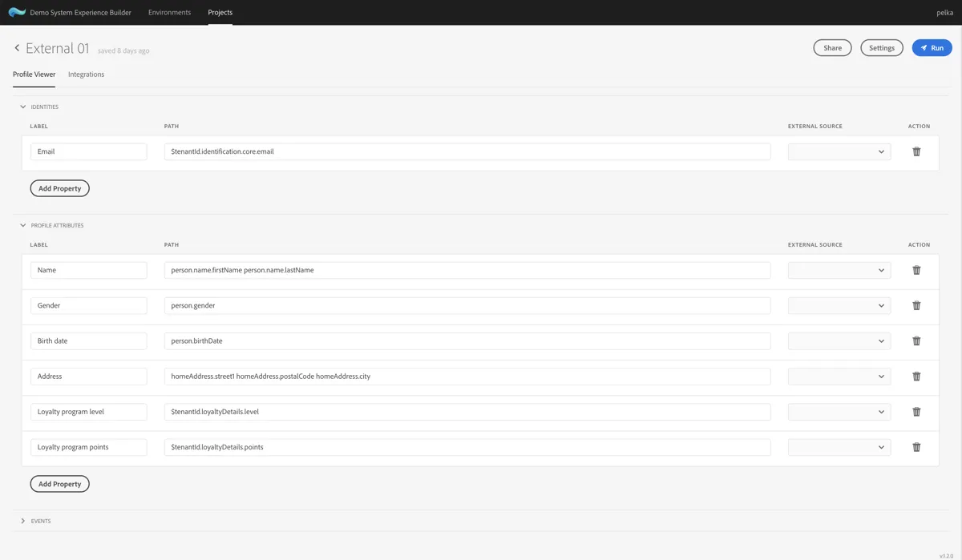Open External Source dropdown for Loyalty program level
The image size is (962, 560).
click(839, 412)
